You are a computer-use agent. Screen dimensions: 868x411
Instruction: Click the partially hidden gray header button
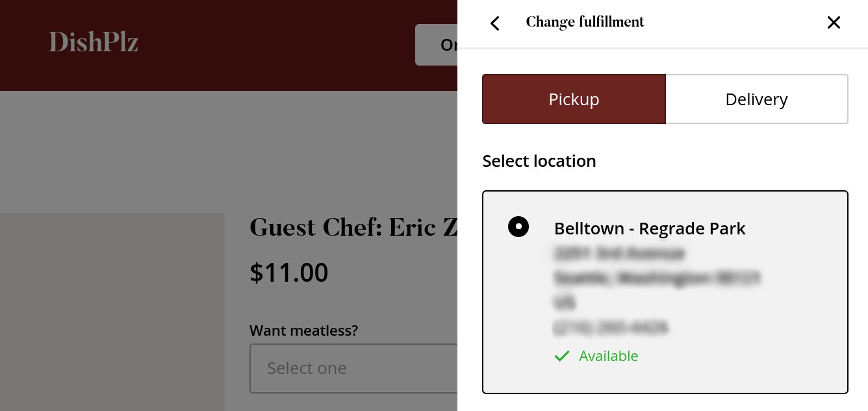click(x=437, y=45)
